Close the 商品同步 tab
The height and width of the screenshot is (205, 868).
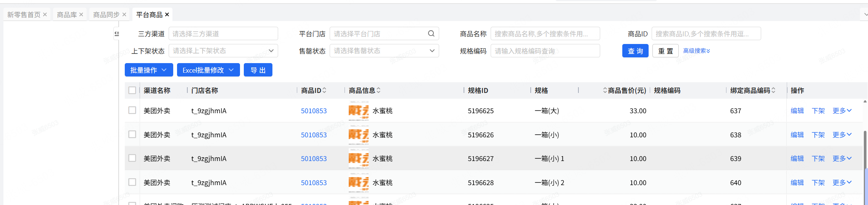tap(124, 15)
